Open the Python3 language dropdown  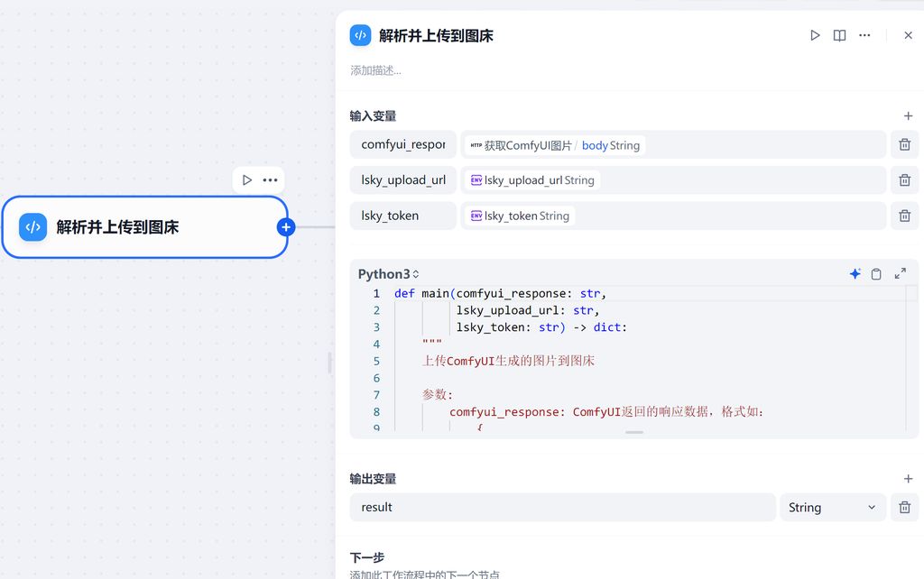[389, 274]
